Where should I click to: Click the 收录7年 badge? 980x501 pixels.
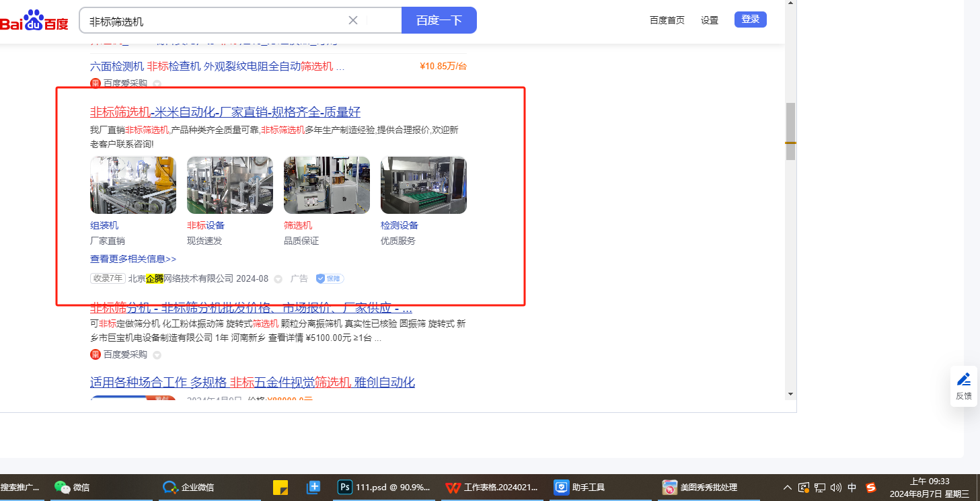coord(108,278)
